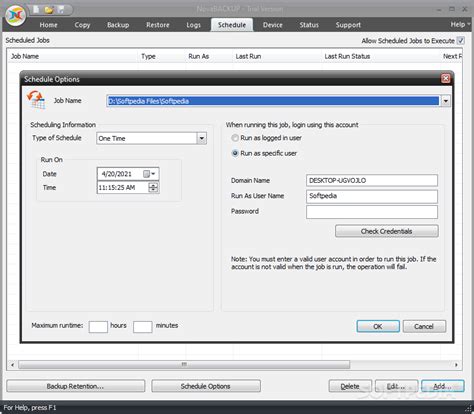
Task: Click Check Credentials button
Action: coord(387,231)
